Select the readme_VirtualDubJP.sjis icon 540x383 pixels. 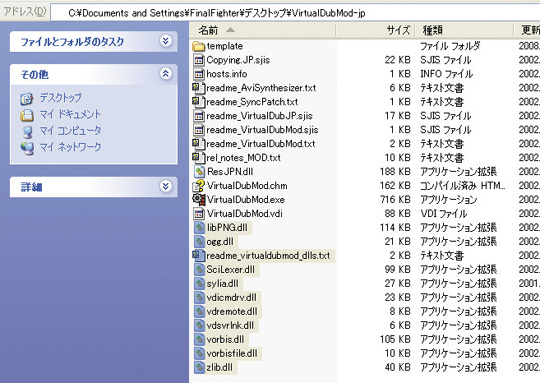click(199, 116)
